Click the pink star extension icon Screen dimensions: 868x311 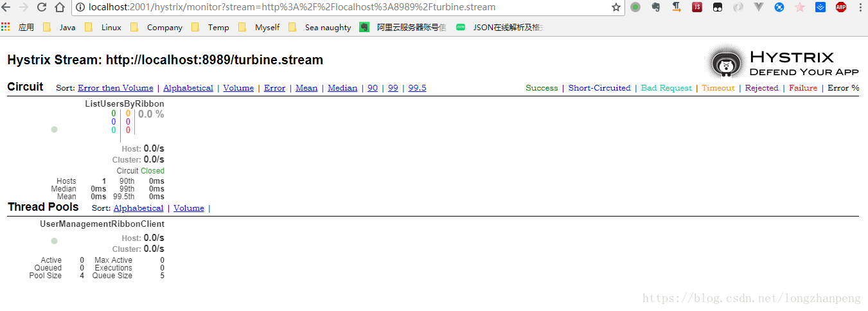coord(800,7)
